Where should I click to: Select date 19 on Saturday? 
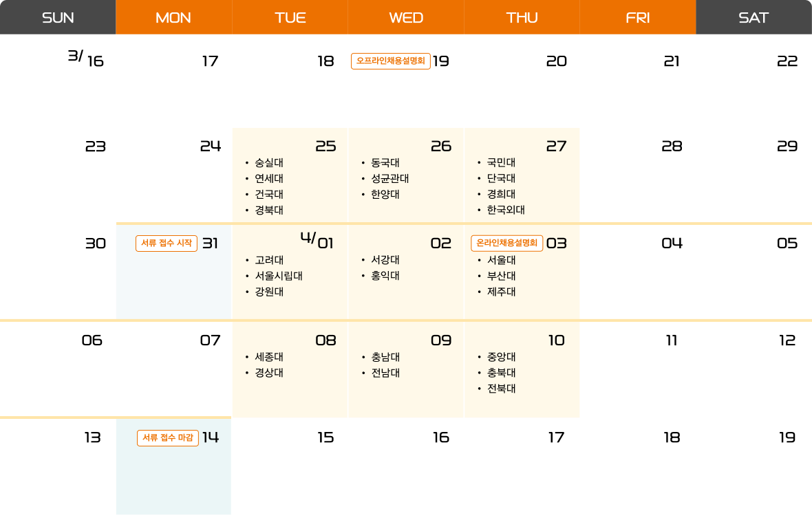pos(787,437)
